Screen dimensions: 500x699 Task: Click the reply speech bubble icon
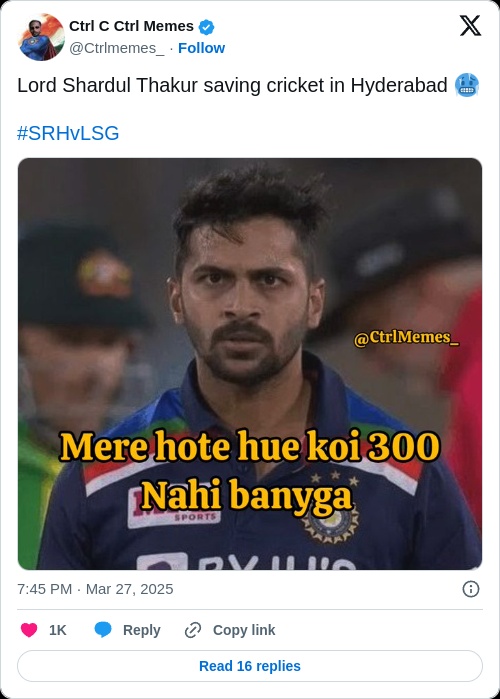click(103, 630)
